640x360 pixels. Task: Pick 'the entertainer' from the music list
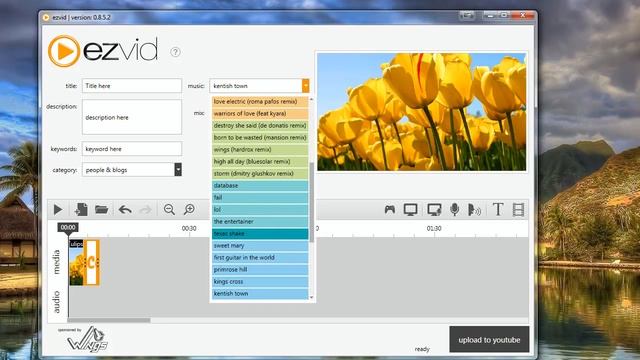point(260,222)
